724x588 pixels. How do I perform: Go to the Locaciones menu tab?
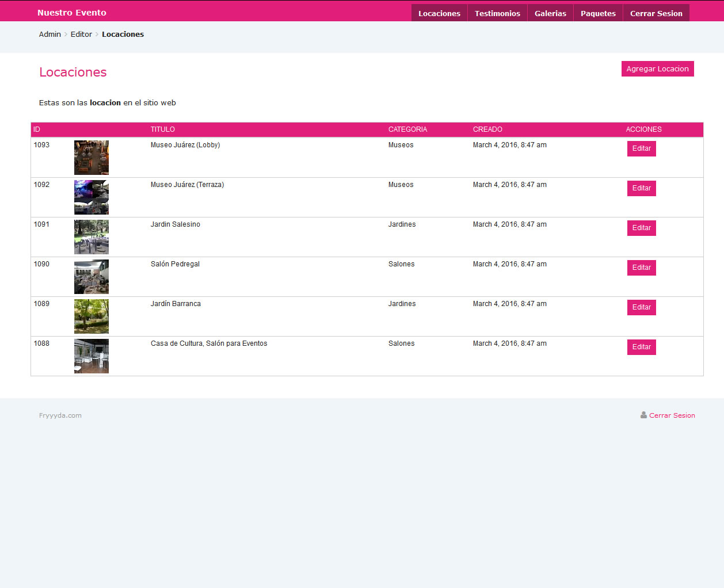point(439,13)
